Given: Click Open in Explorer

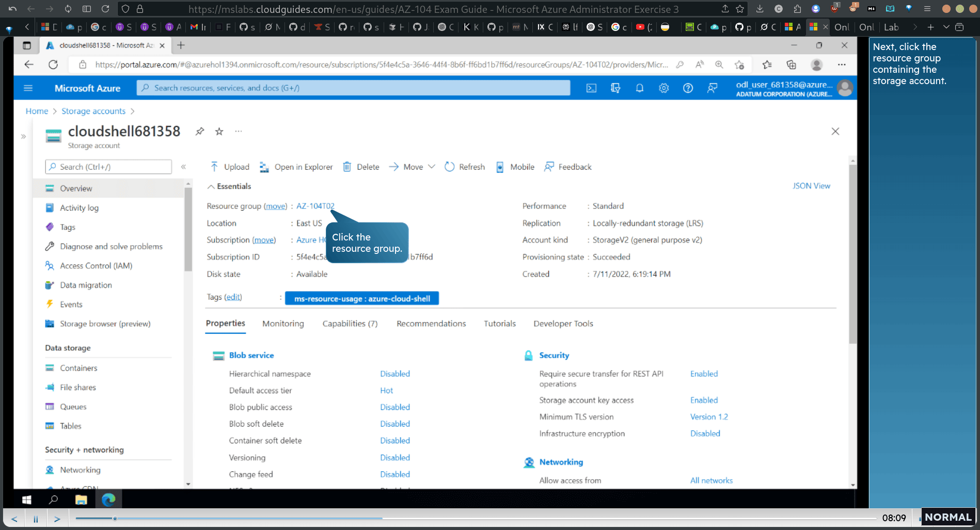Looking at the screenshot, I should click(x=296, y=167).
